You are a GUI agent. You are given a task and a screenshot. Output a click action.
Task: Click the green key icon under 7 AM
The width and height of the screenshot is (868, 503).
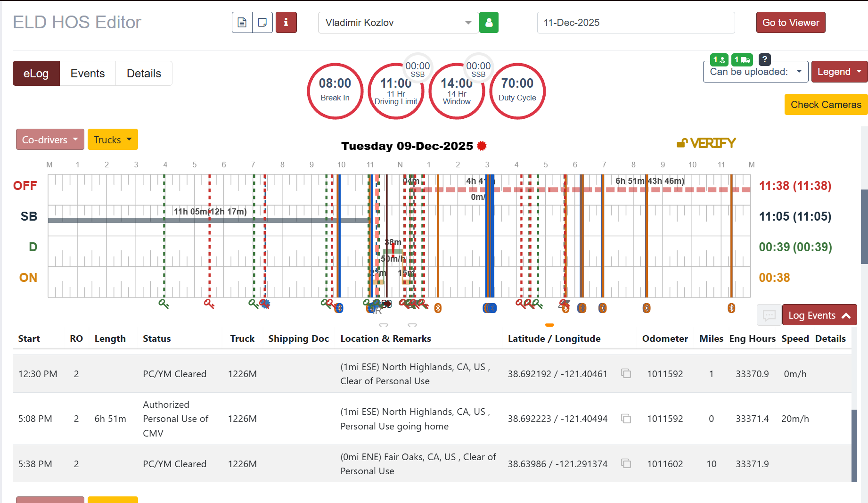point(254,304)
